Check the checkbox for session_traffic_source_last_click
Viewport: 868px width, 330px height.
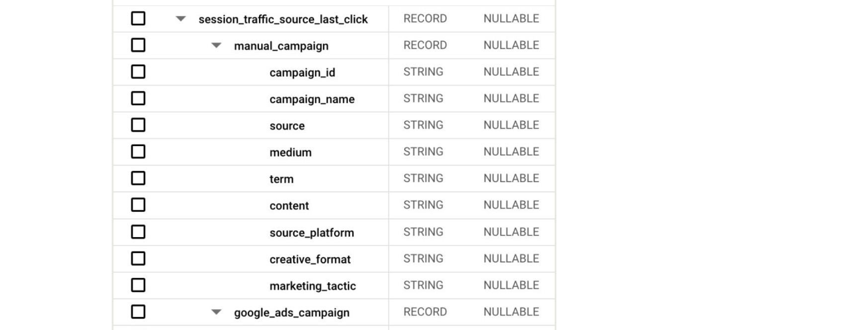click(x=138, y=18)
